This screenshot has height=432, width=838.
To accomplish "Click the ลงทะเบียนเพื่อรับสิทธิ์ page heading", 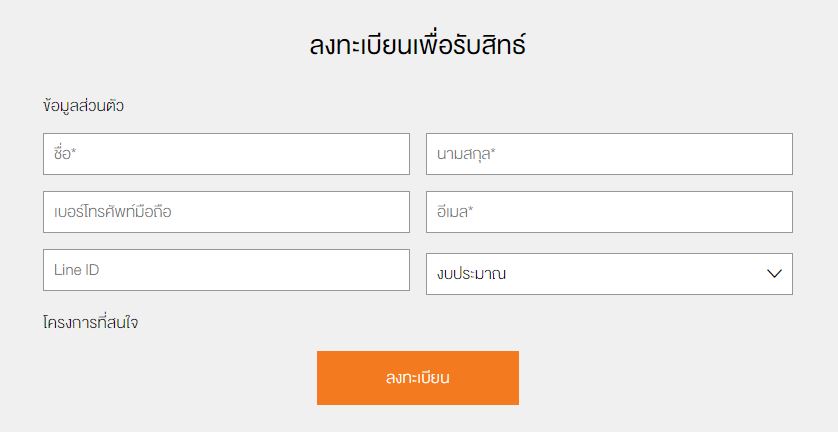I will [418, 46].
